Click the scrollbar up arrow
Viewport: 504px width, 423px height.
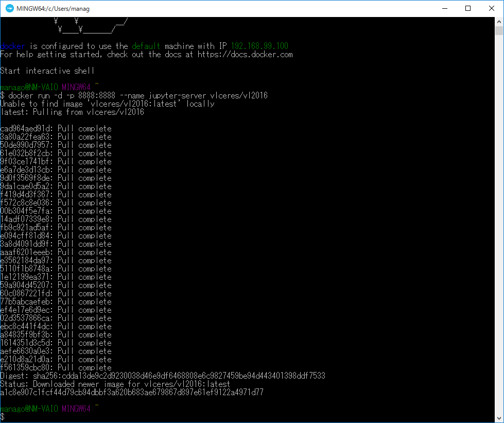(x=499, y=22)
